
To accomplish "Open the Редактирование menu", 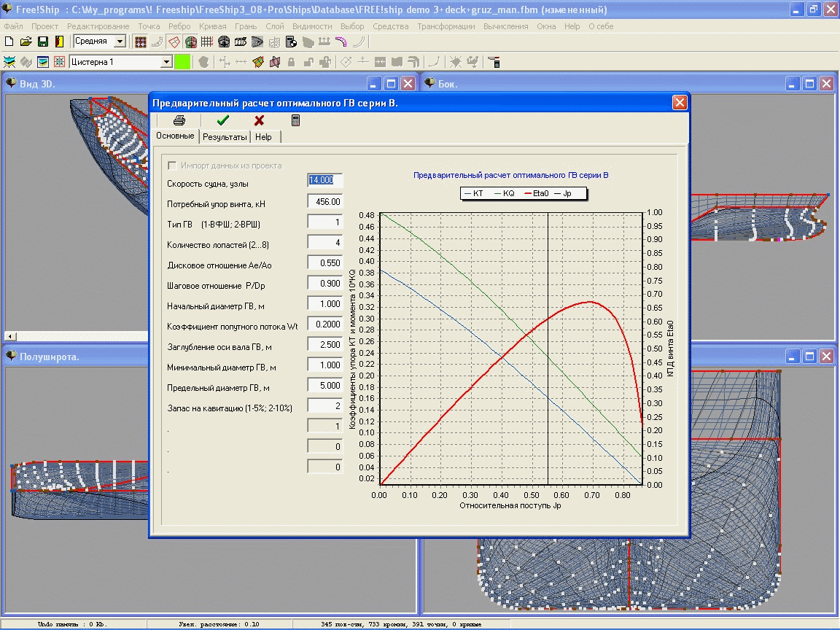I will point(98,26).
